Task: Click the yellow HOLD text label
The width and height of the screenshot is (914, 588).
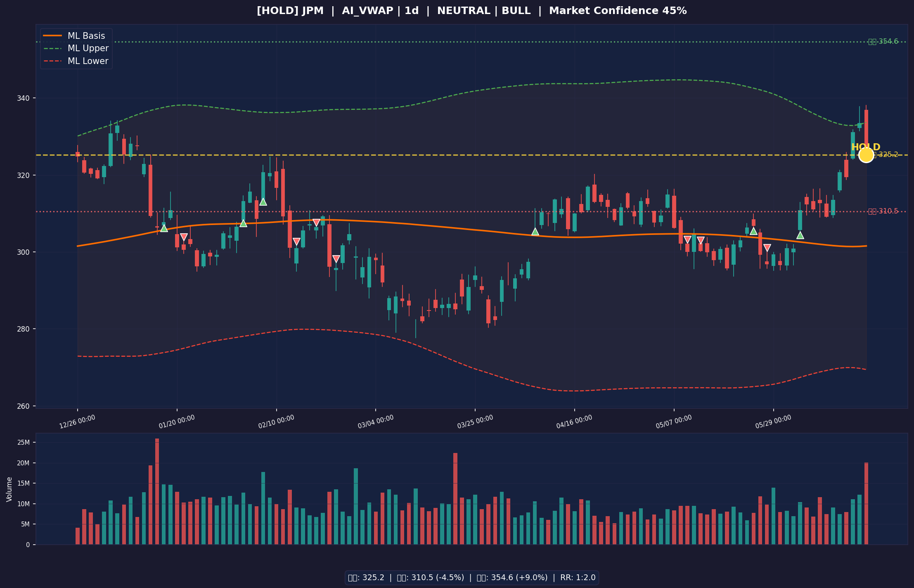Action: click(866, 147)
